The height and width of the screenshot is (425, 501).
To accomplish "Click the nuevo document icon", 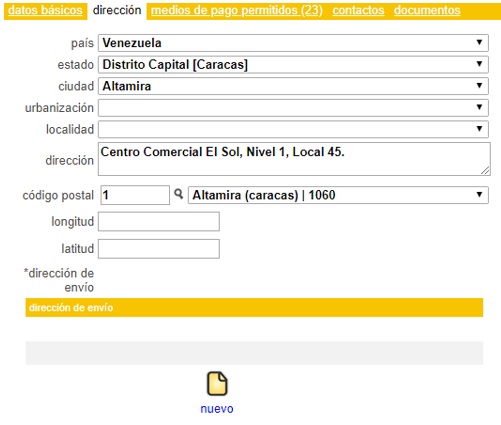I will click(x=217, y=384).
